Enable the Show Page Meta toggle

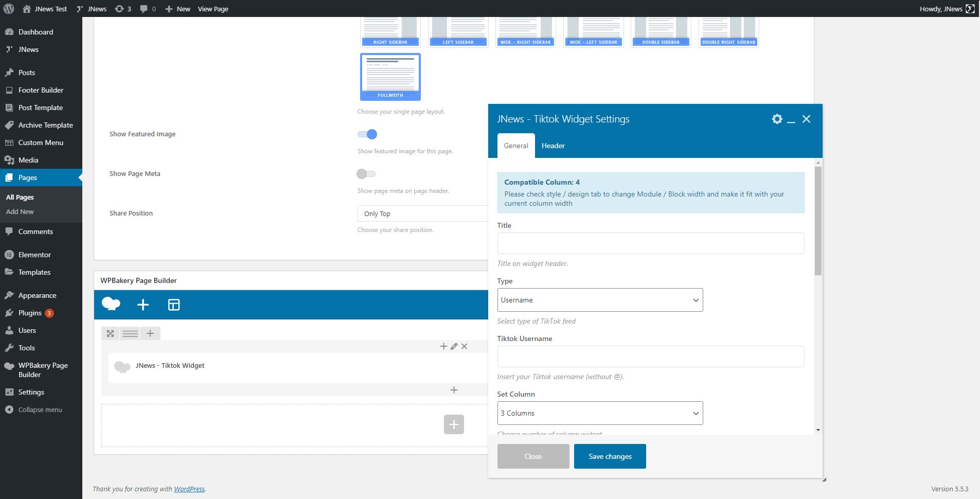pos(366,174)
